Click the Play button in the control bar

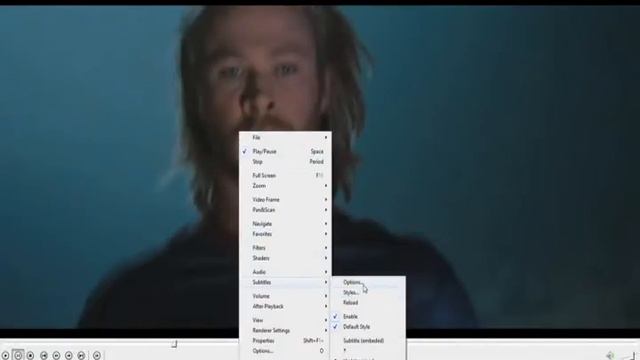click(x=5, y=356)
